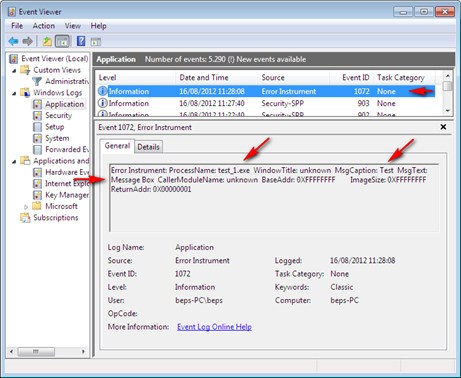Switch to the General tab

[117, 146]
